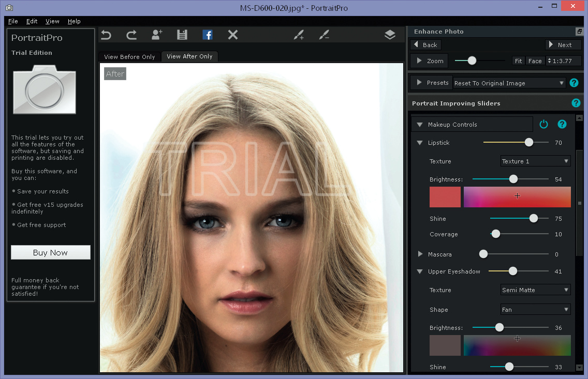Open the layers stack icon

tap(390, 35)
